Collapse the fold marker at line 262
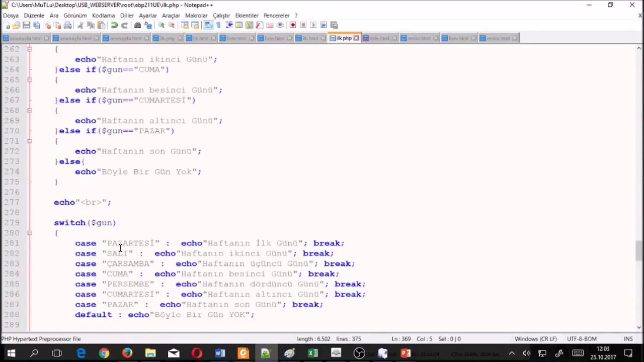Screen dimensions: 644x362 [30, 49]
